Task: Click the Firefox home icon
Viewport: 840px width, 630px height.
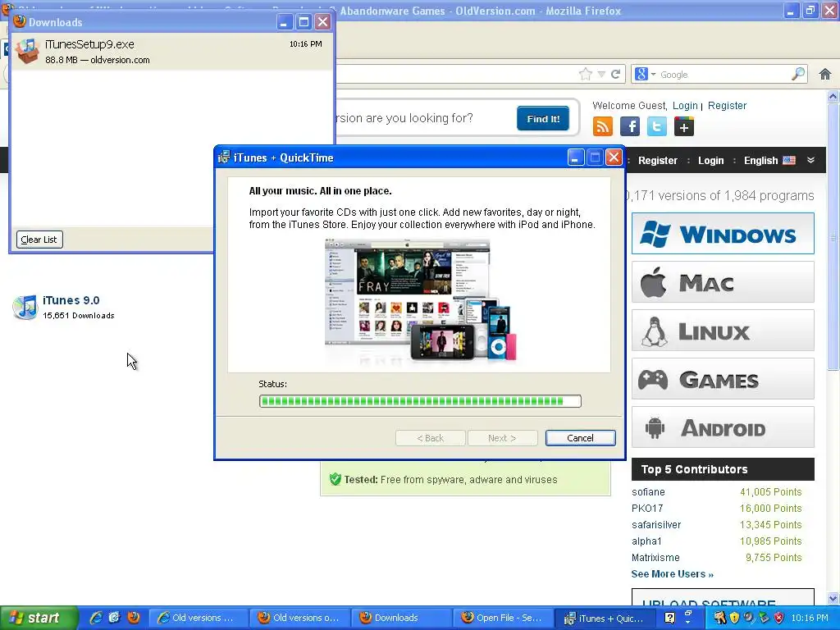Action: click(x=825, y=75)
